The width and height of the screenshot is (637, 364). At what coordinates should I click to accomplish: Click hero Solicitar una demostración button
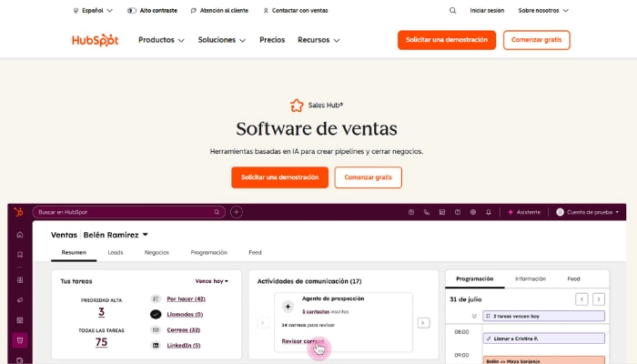tap(280, 177)
